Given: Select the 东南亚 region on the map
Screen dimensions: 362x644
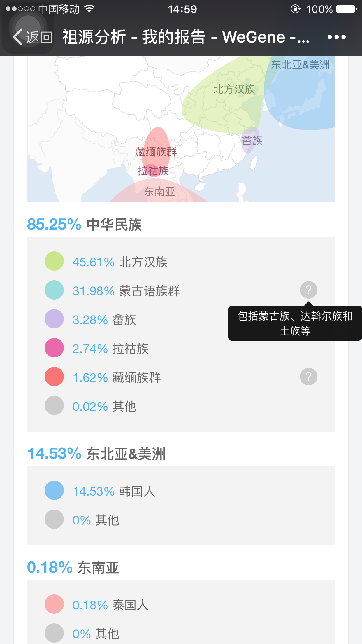Looking at the screenshot, I should point(159,191).
